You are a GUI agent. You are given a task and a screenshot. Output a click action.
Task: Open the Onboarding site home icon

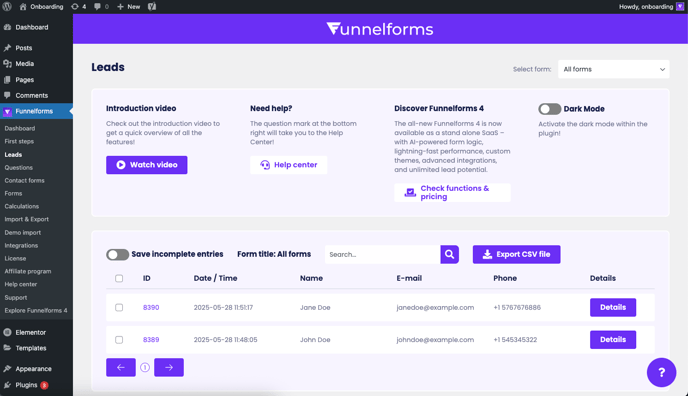coord(23,7)
